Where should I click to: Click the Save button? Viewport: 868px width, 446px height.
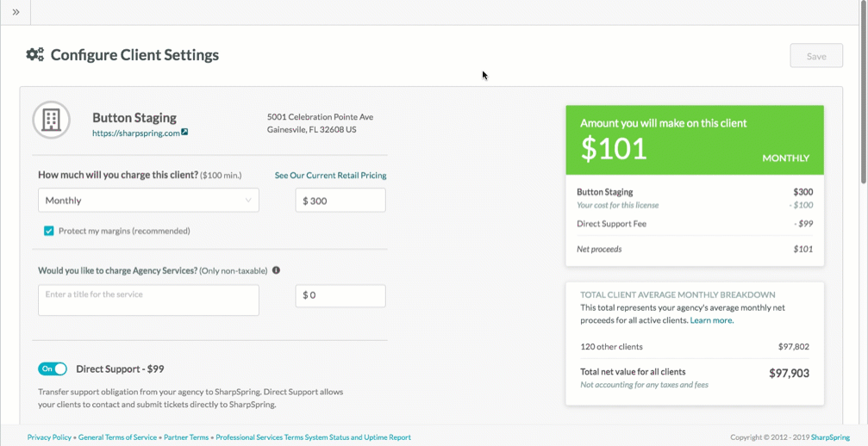coord(816,56)
